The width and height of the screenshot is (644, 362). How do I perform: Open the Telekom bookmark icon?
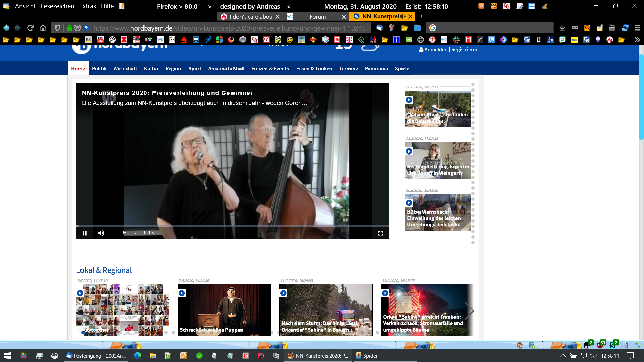tap(349, 40)
